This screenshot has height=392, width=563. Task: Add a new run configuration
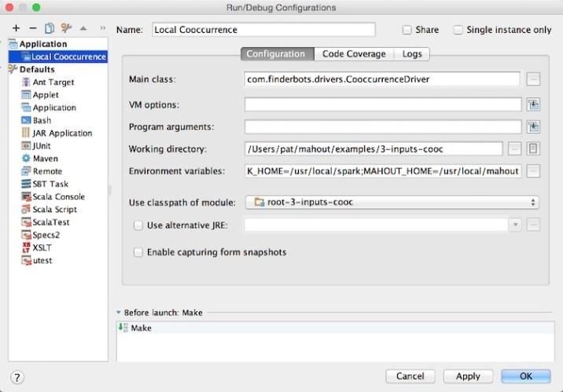pyautogui.click(x=16, y=28)
